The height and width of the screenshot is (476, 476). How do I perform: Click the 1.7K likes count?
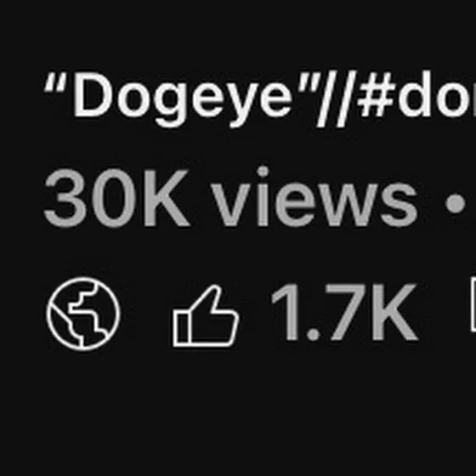pos(345,313)
